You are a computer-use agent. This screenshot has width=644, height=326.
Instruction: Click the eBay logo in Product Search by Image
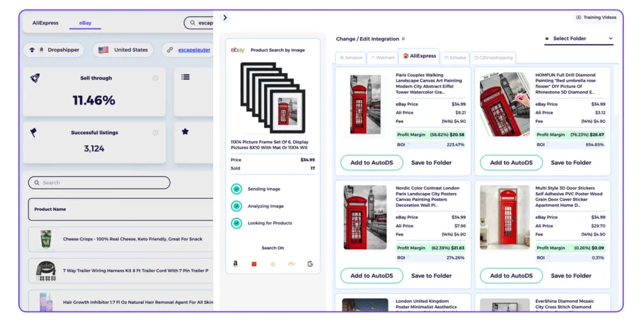pos(238,50)
